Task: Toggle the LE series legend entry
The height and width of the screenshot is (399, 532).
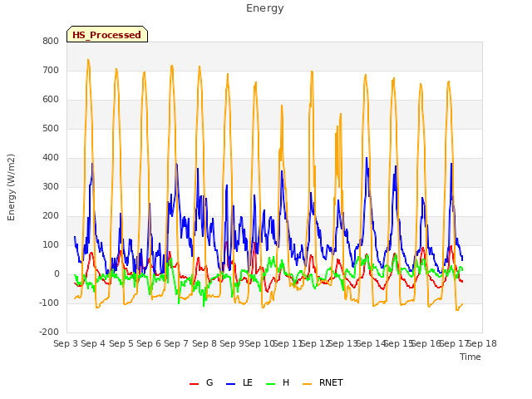Action: click(239, 383)
